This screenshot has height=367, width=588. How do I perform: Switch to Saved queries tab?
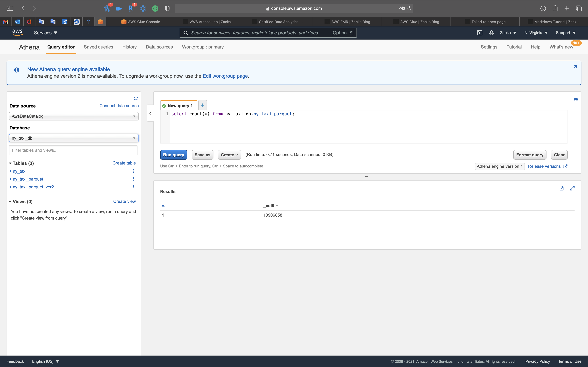(98, 47)
